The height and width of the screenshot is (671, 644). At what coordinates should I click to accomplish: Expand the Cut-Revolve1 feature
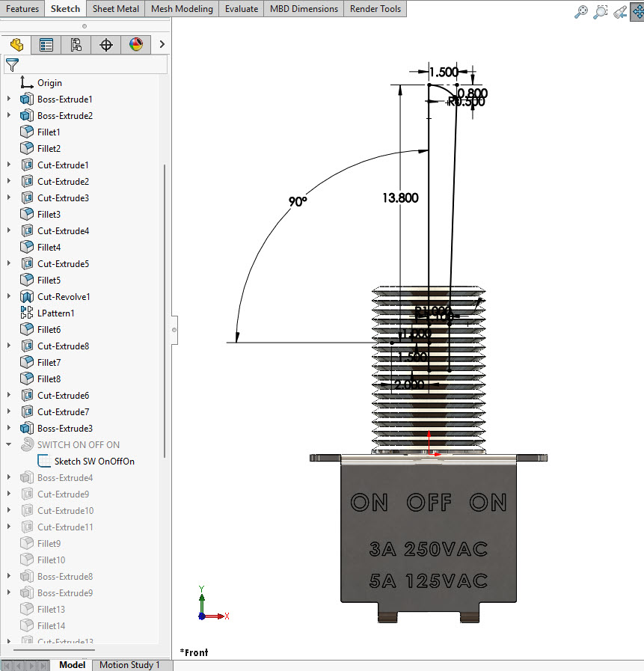pyautogui.click(x=9, y=296)
